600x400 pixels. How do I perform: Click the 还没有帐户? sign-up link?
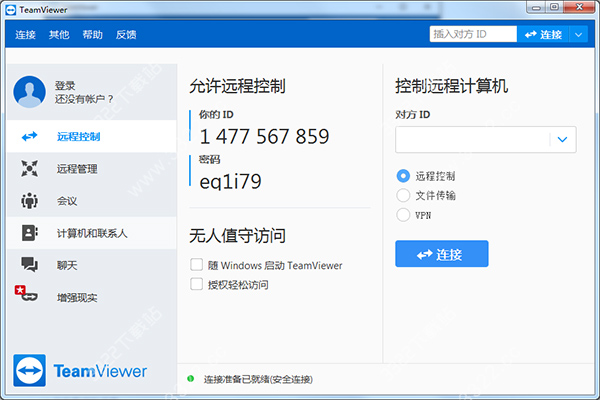point(84,99)
